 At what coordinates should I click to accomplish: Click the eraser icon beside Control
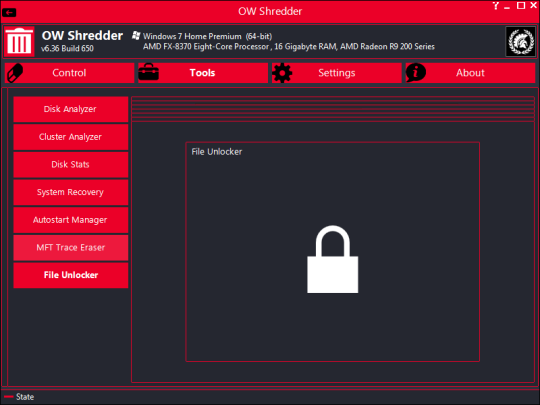tap(15, 73)
